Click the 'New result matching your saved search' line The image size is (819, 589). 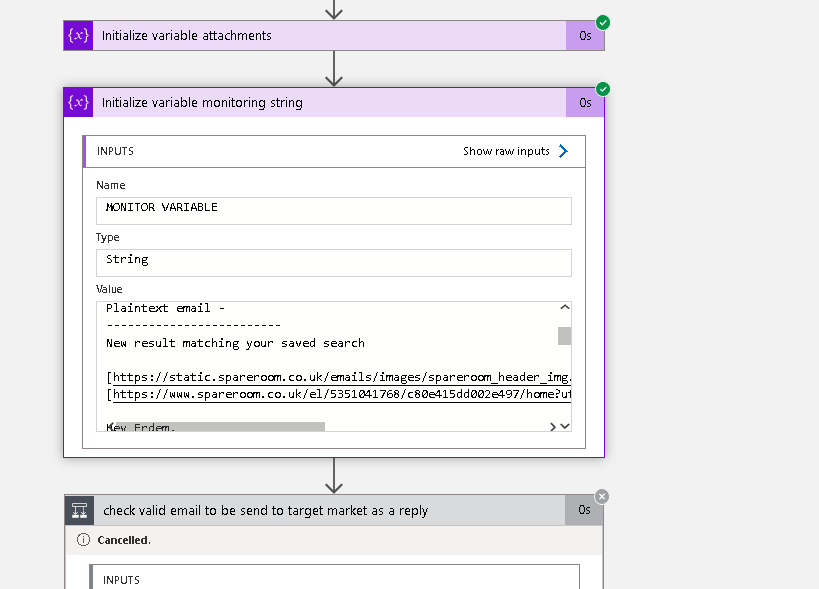point(235,343)
